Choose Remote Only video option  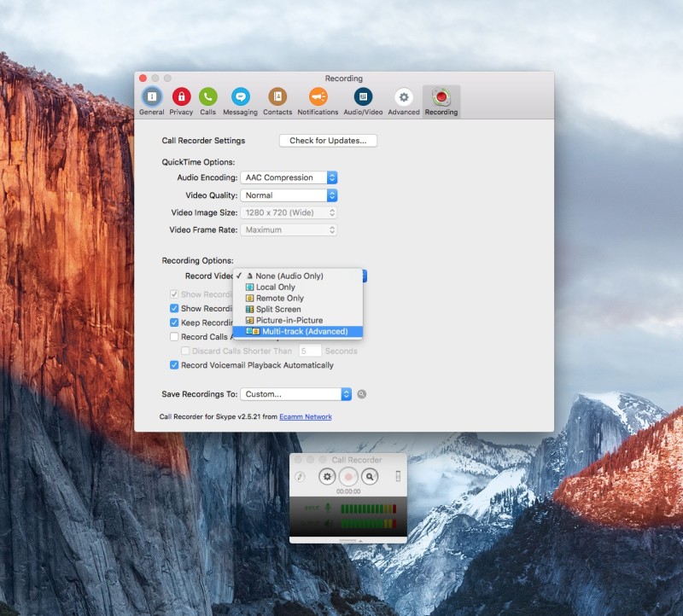(x=297, y=299)
